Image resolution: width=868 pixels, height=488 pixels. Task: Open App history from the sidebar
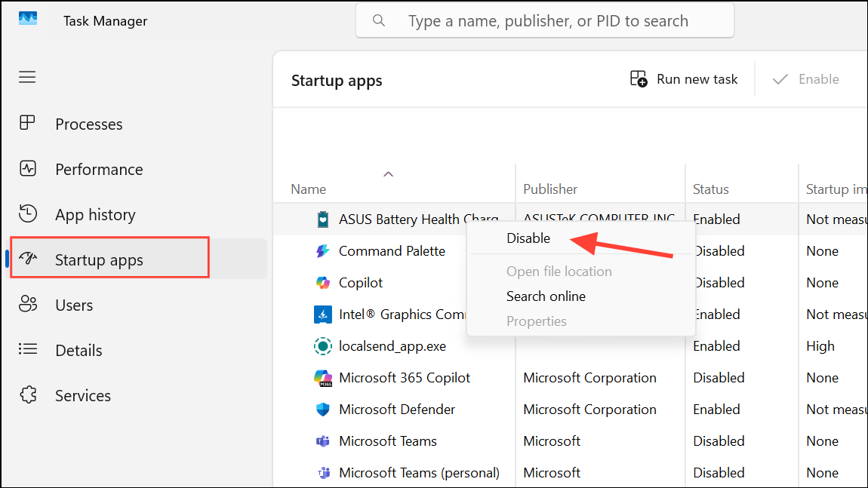pos(27,214)
